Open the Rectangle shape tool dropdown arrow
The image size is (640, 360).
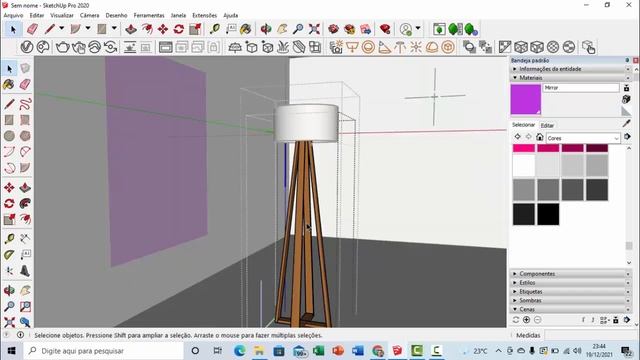[114, 29]
